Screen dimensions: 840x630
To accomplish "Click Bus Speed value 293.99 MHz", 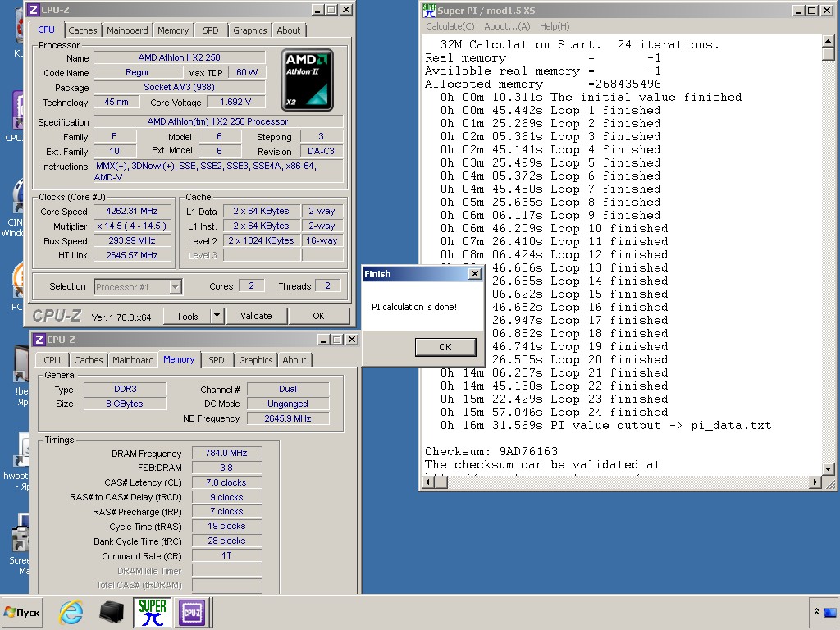I will [132, 241].
